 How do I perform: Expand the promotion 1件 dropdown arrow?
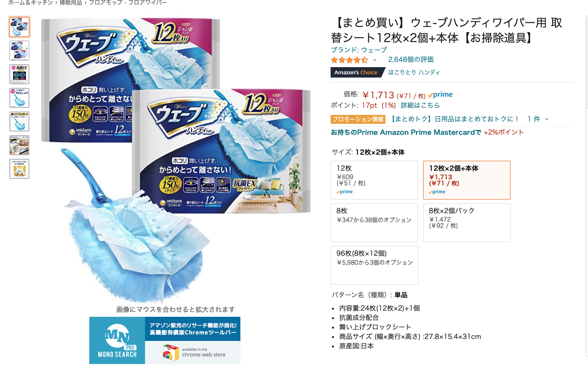click(547, 119)
